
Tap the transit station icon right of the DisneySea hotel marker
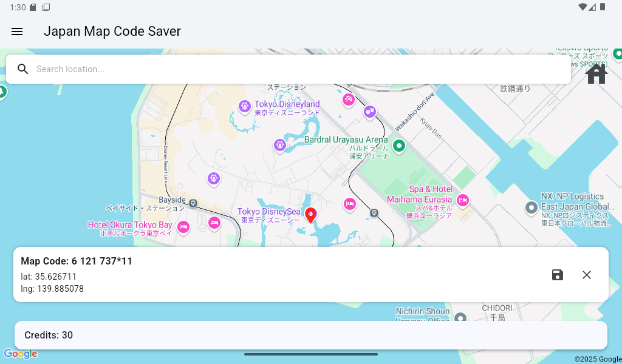(374, 213)
